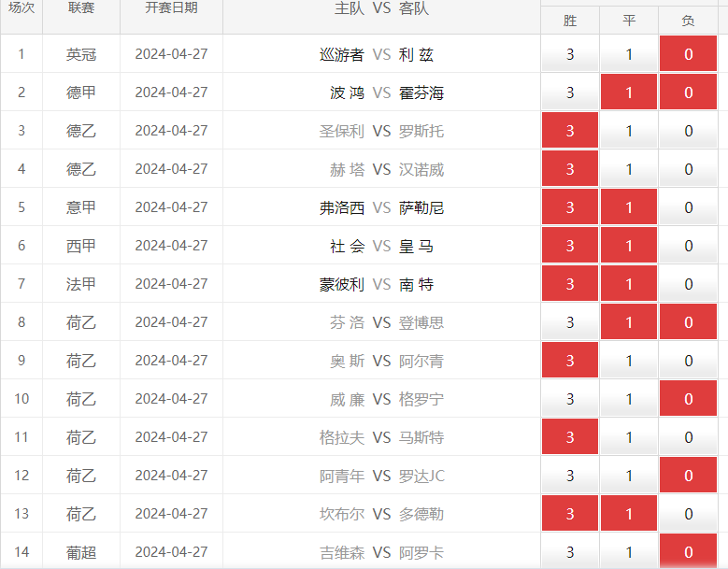The height and width of the screenshot is (569, 728).
Task: Select loss (0) for 赫塔 VS 汉诺威
Action: coord(688,169)
